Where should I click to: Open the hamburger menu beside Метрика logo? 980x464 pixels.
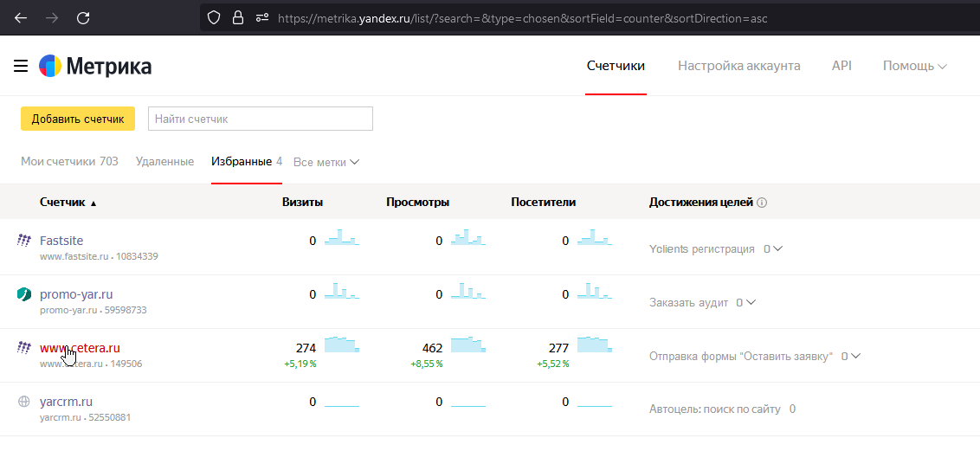point(21,67)
